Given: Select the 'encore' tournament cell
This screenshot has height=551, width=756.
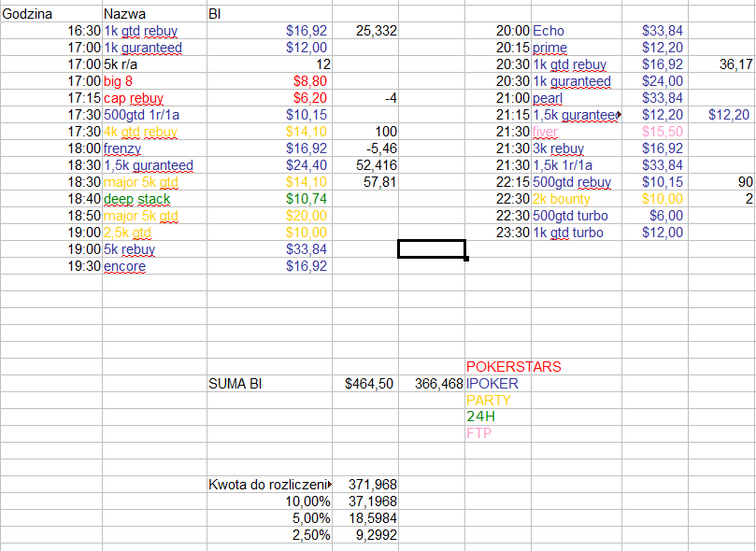Looking at the screenshot, I should pyautogui.click(x=154, y=266).
